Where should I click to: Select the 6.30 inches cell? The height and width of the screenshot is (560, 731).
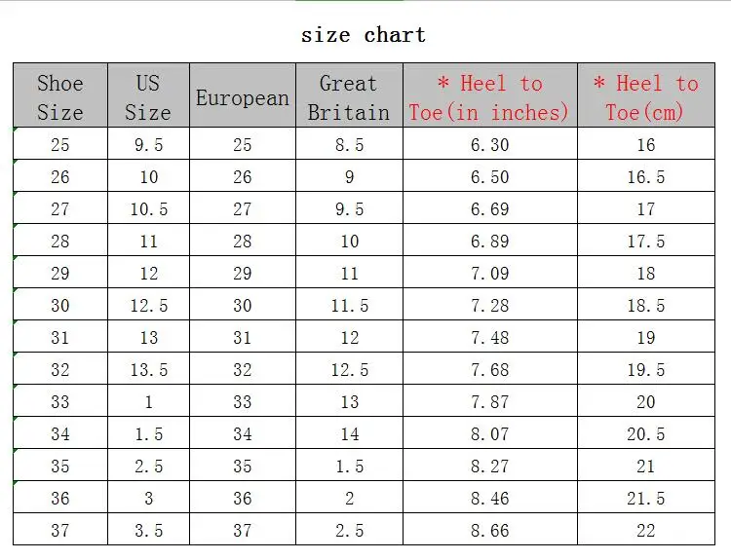click(x=490, y=144)
